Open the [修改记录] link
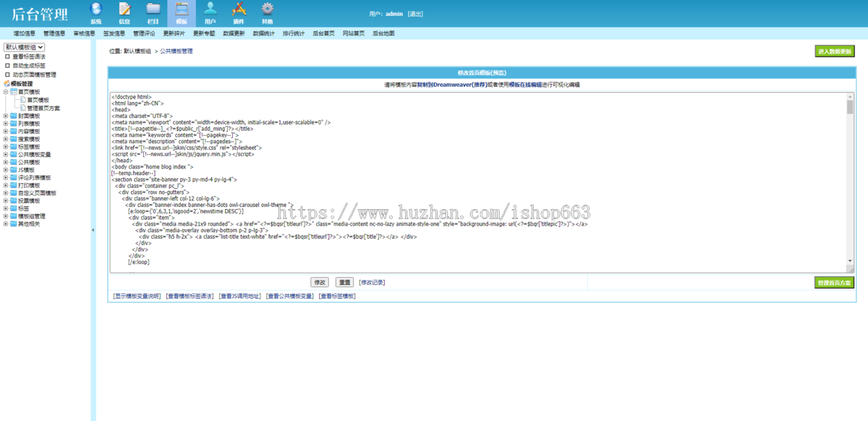 [x=372, y=282]
